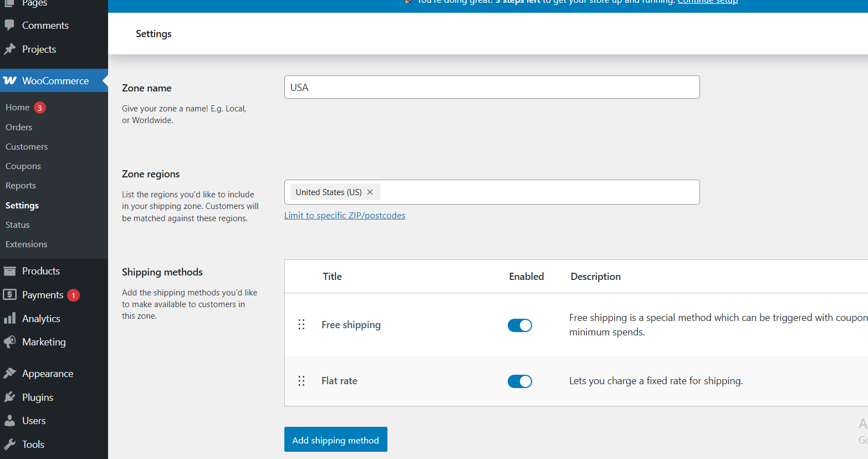
Task: Click the Products box icon
Action: click(9, 271)
